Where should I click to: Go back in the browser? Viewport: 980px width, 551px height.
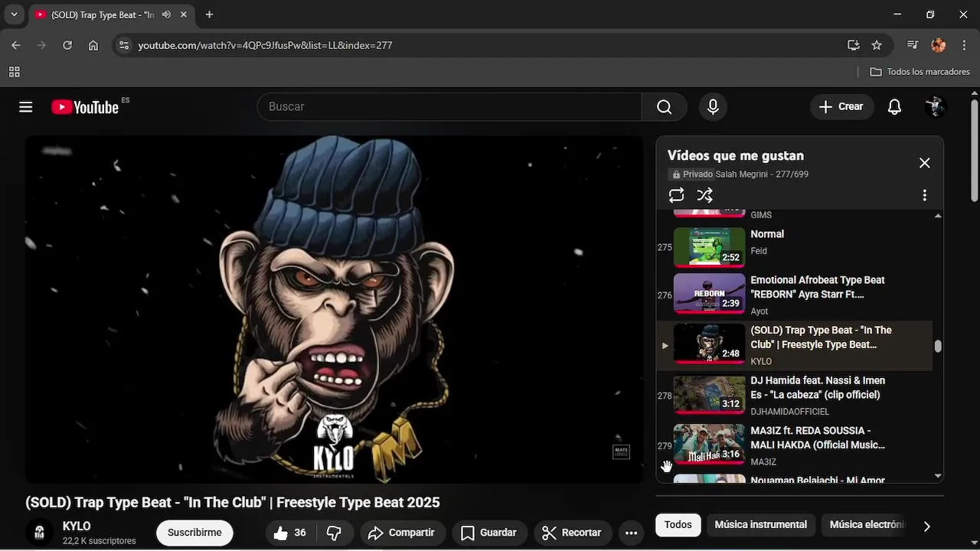click(x=16, y=45)
